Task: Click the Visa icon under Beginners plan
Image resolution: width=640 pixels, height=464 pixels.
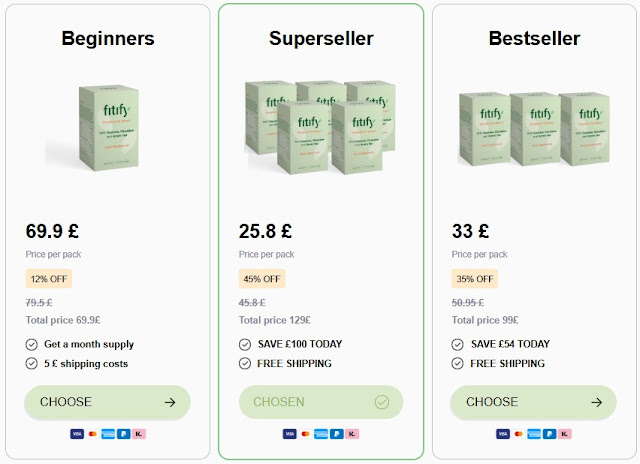Action: [77, 434]
